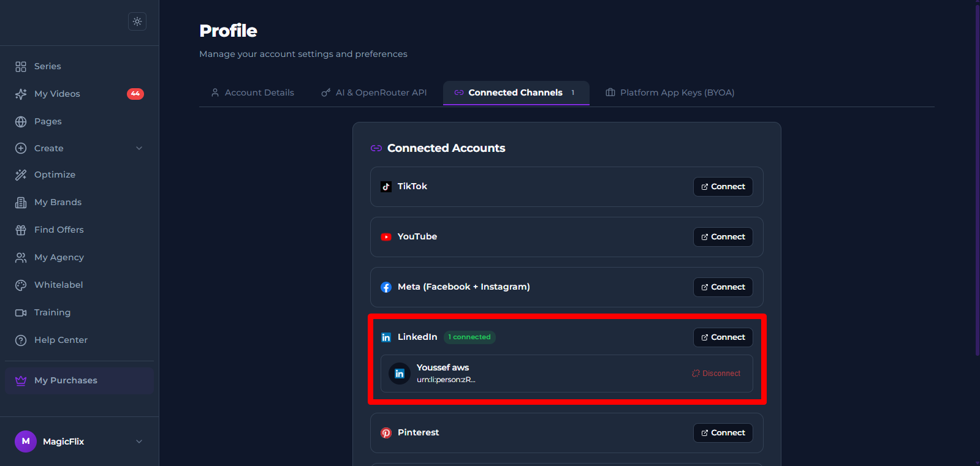980x466 pixels.
Task: Click the My Brands building icon
Action: click(21, 202)
